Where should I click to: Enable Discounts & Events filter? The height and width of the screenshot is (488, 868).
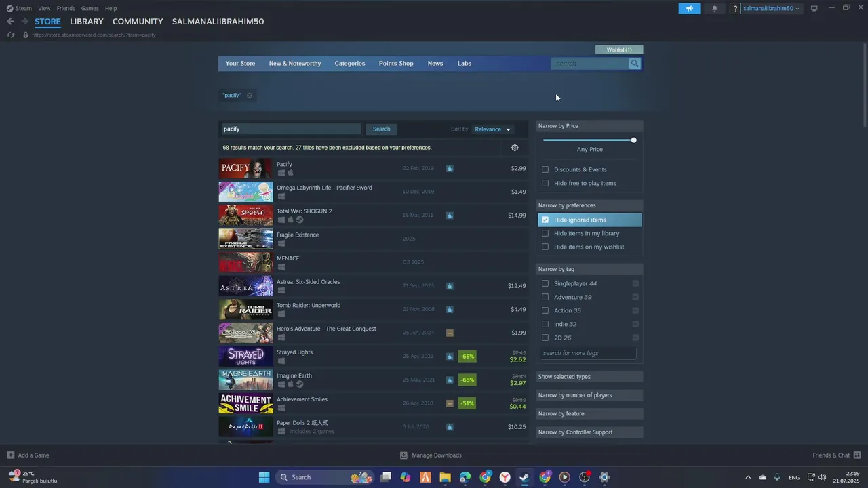click(545, 169)
